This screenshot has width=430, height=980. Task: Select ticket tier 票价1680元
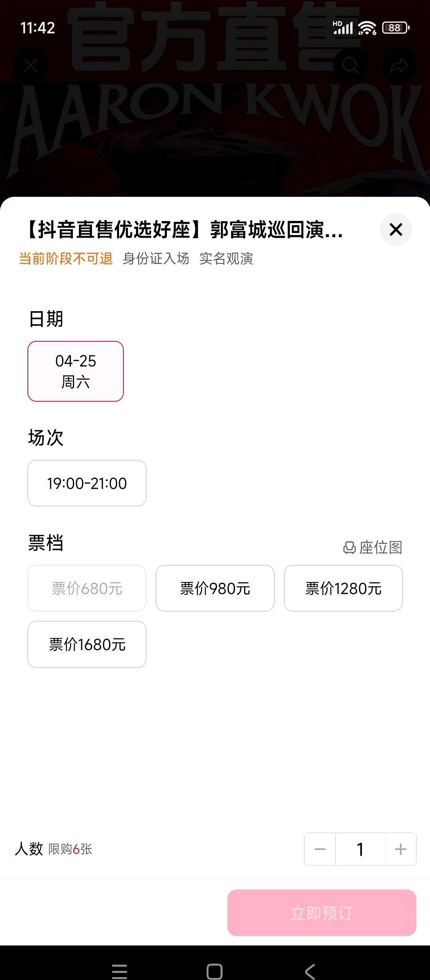(x=87, y=644)
